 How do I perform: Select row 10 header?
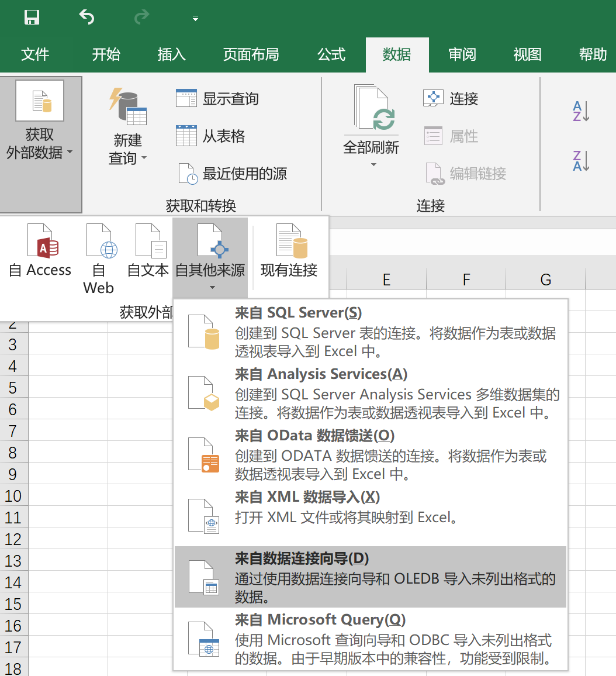click(13, 496)
